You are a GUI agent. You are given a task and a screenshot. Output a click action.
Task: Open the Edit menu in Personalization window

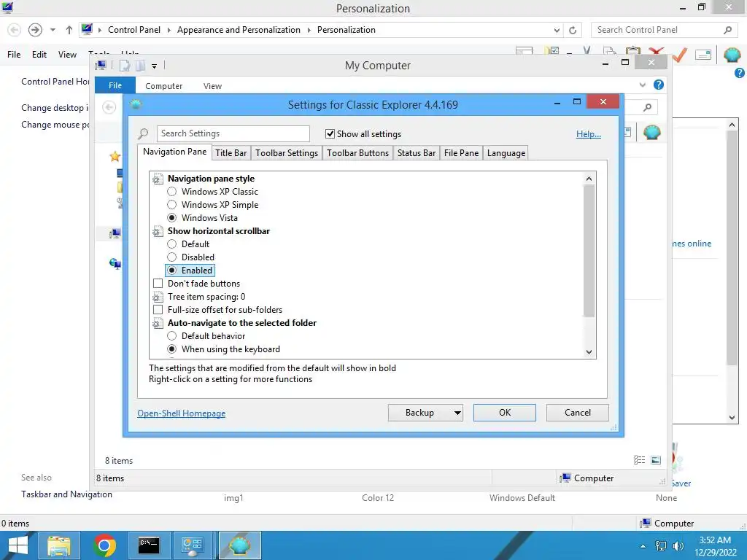click(x=39, y=55)
